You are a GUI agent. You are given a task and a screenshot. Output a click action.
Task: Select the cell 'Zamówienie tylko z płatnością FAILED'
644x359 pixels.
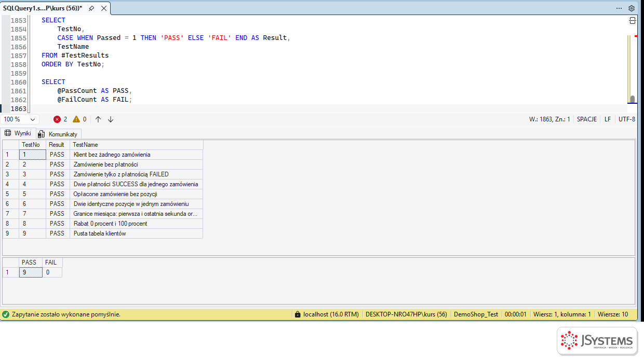coord(136,174)
